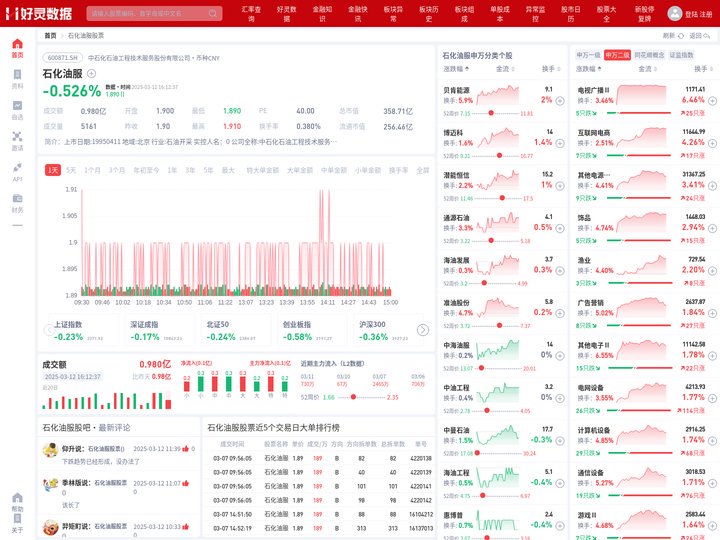The image size is (720, 540).
Task: Show 特大单金额 chart series
Action: 263,170
